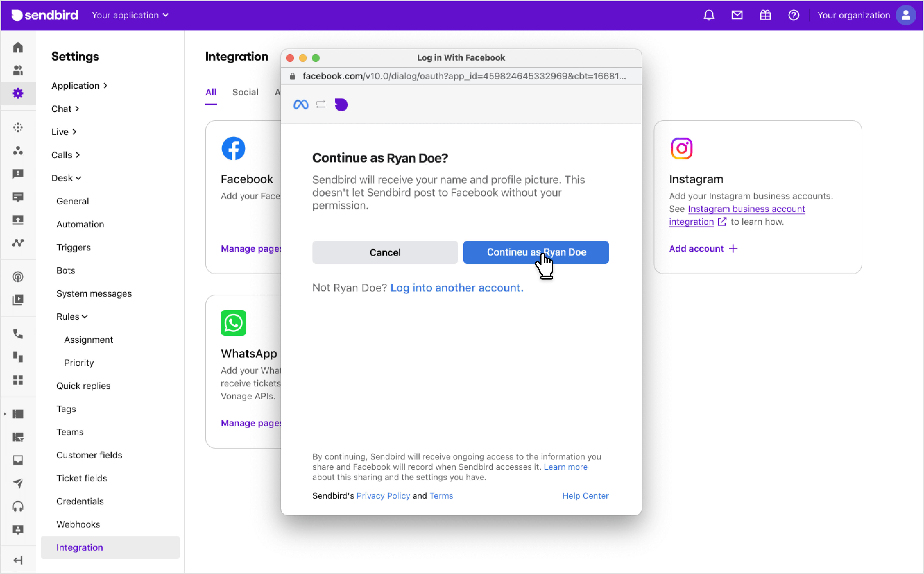Click the Settings gear icon in sidebar
924x574 pixels.
(18, 93)
